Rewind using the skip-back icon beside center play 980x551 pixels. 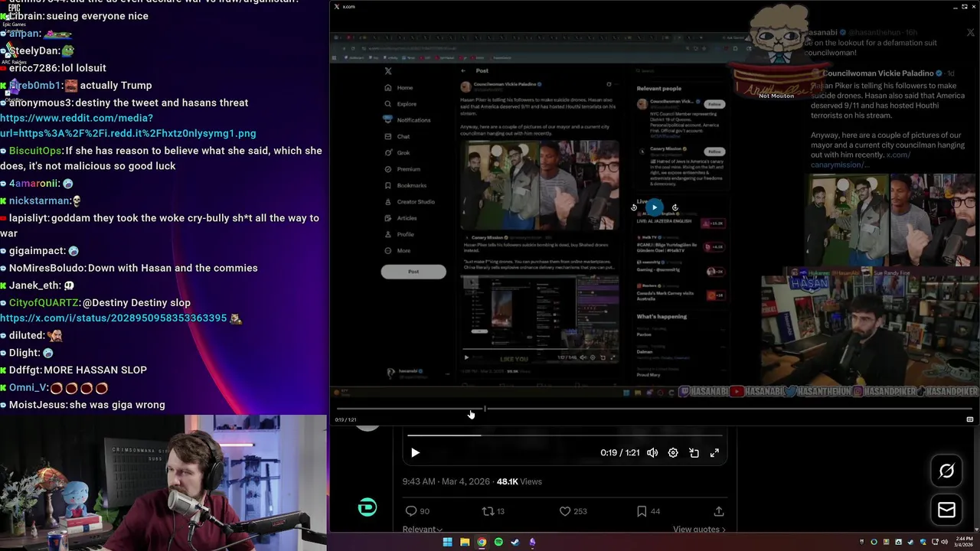(634, 207)
